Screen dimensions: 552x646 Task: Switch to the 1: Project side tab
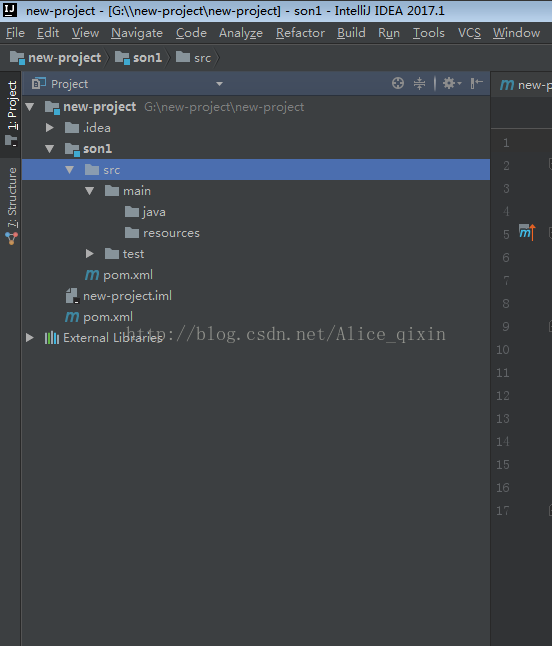coord(11,113)
